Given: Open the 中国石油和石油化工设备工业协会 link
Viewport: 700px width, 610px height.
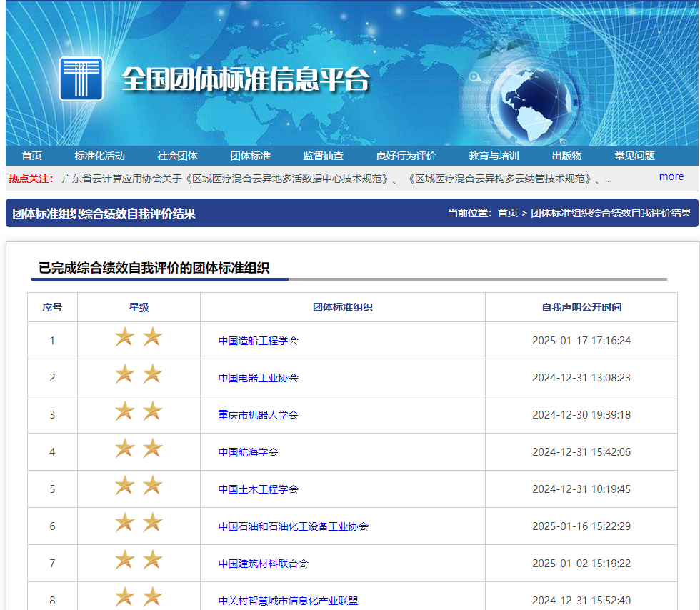Looking at the screenshot, I should (x=294, y=526).
